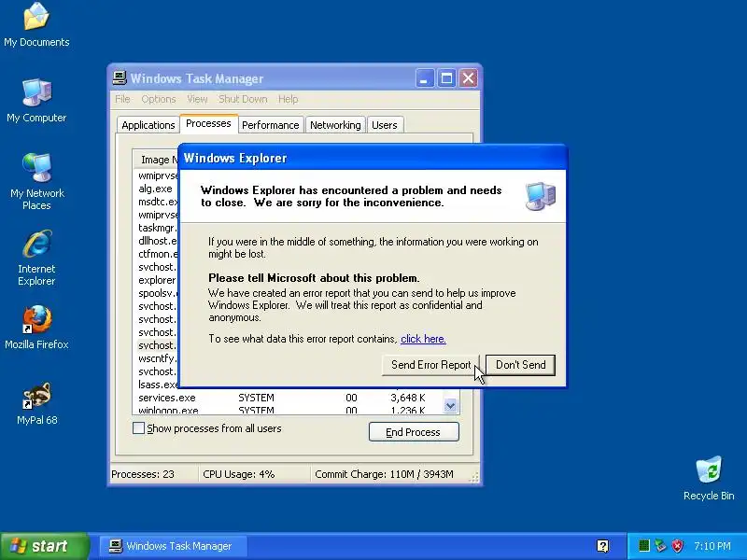
Task: Open the File menu in Task Manager
Action: point(122,99)
